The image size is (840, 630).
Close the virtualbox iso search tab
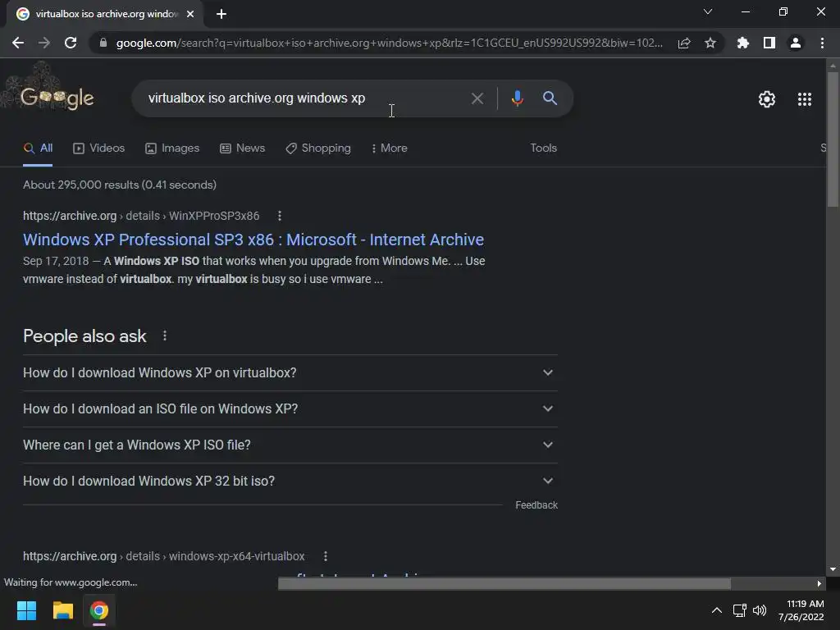pyautogui.click(x=190, y=14)
